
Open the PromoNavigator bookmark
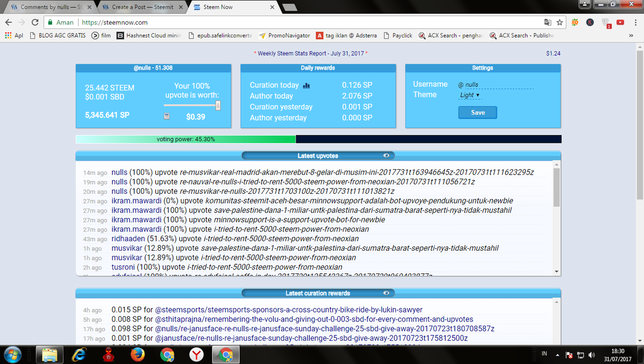click(284, 36)
